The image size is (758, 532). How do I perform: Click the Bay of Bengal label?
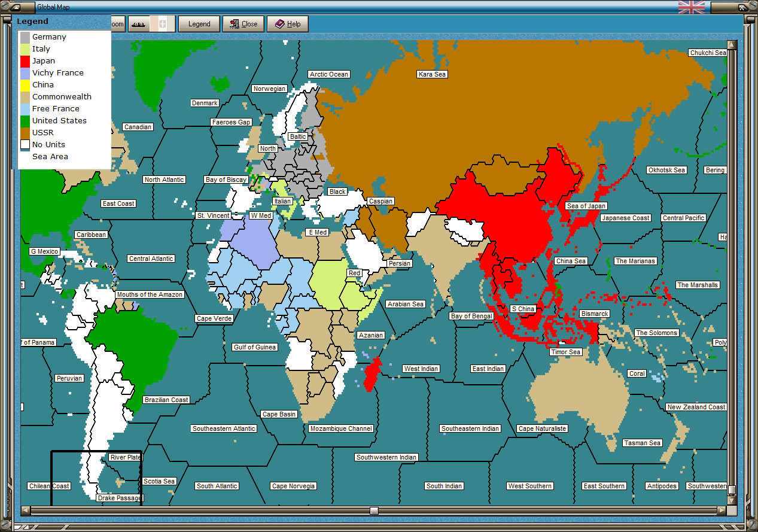[471, 316]
